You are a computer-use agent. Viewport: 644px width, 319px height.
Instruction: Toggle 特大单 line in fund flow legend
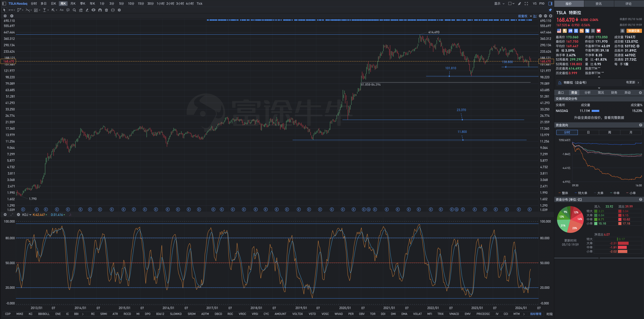[x=581, y=193]
